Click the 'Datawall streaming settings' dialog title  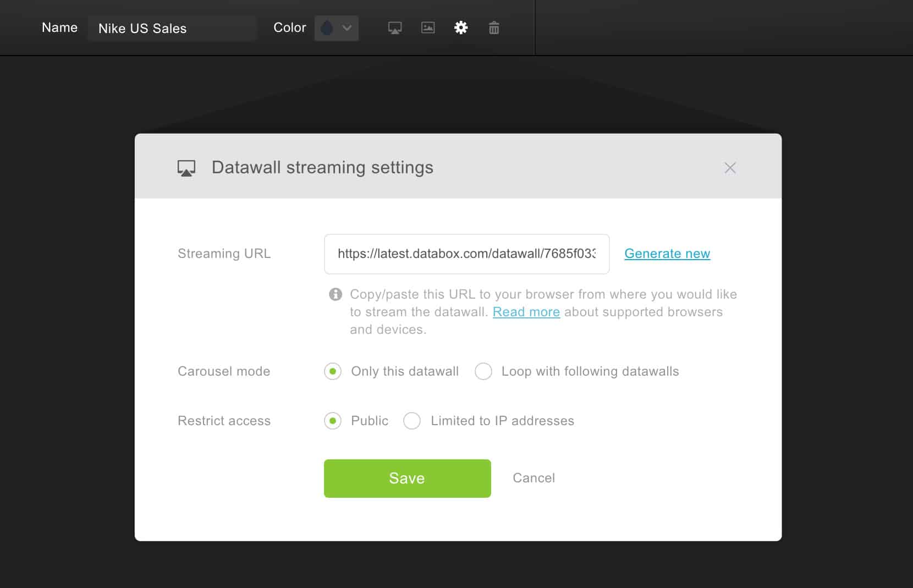[322, 167]
